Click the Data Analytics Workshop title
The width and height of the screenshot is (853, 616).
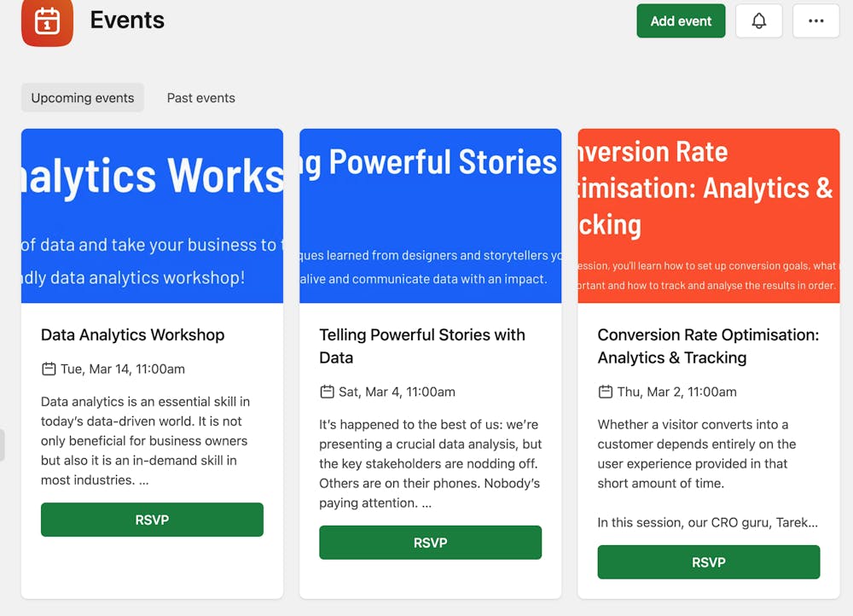pos(132,335)
